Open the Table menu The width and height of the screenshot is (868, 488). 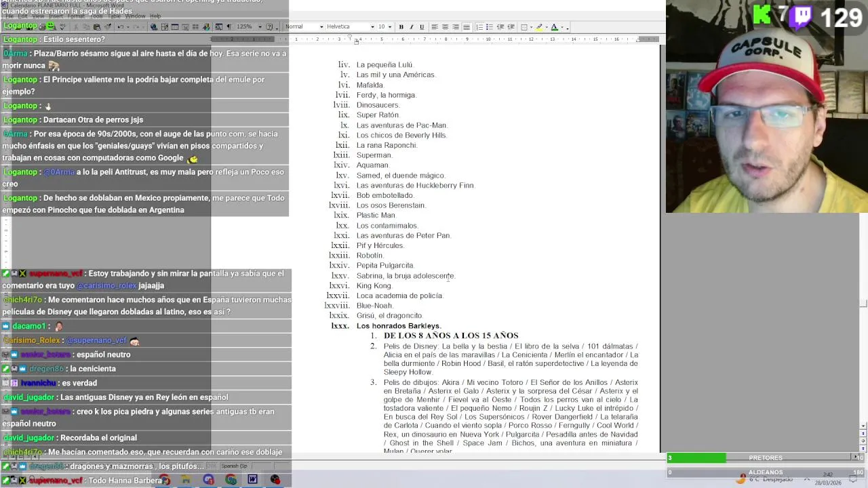coord(115,16)
